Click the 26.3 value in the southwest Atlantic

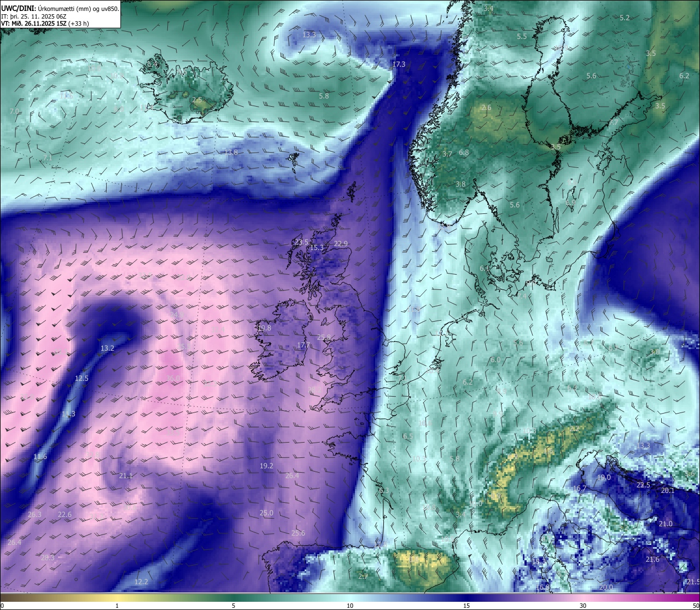(34, 515)
